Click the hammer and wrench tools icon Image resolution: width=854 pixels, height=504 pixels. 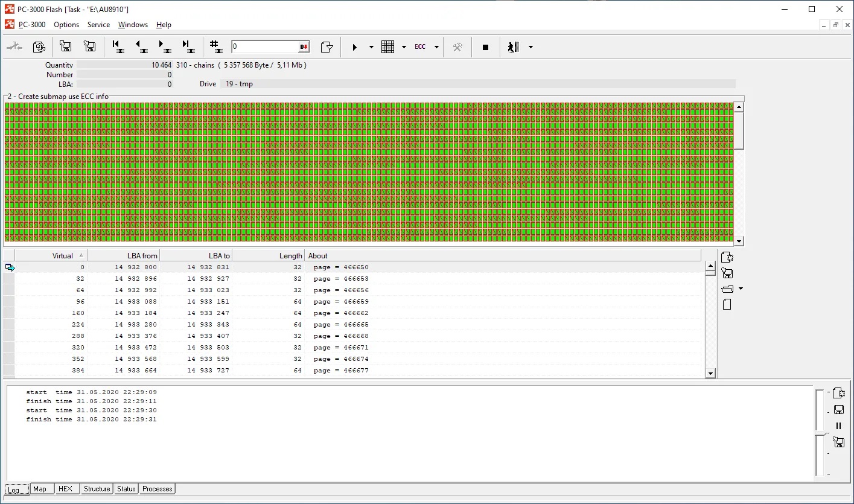click(457, 47)
